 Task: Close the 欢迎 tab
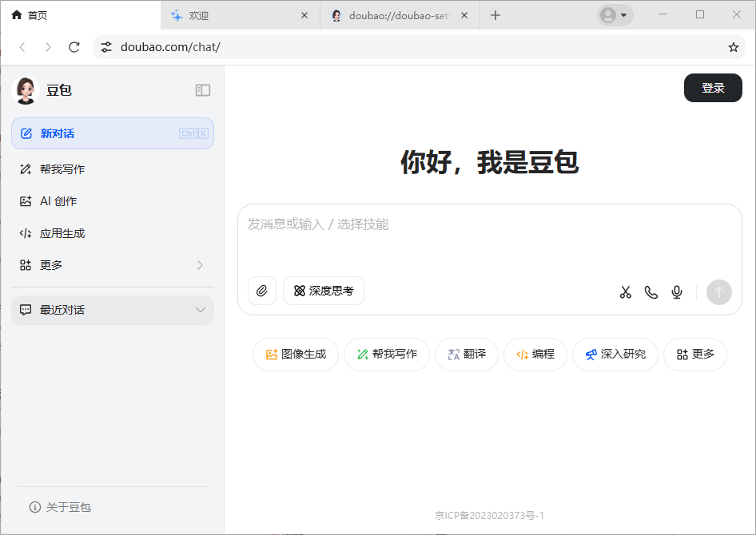pyautogui.click(x=304, y=15)
